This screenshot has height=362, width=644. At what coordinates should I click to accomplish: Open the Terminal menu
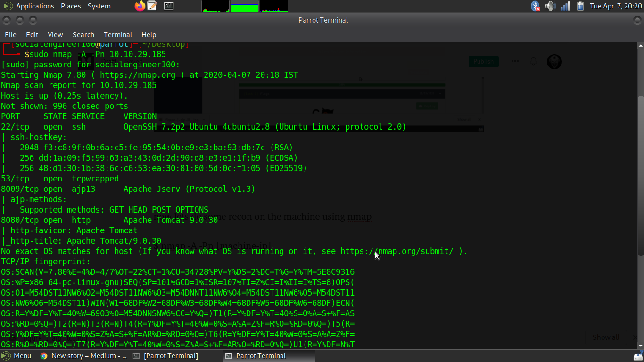(x=118, y=35)
